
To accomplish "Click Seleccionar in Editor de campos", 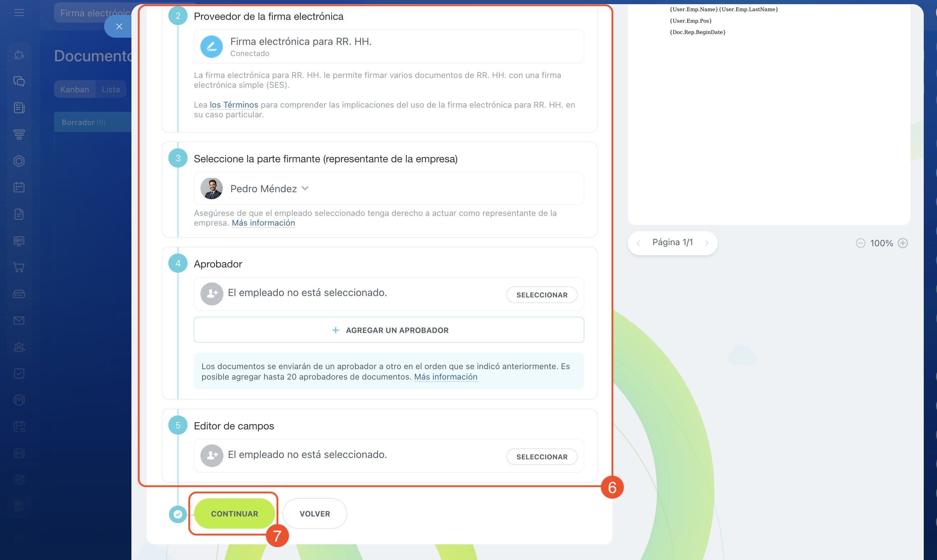I will pyautogui.click(x=542, y=457).
